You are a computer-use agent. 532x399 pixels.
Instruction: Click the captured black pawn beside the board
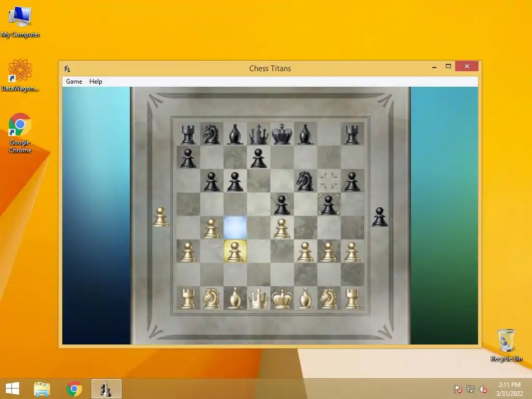(380, 217)
